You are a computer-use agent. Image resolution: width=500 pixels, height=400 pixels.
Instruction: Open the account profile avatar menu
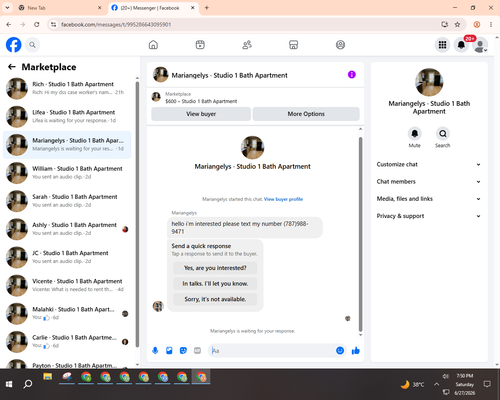480,45
